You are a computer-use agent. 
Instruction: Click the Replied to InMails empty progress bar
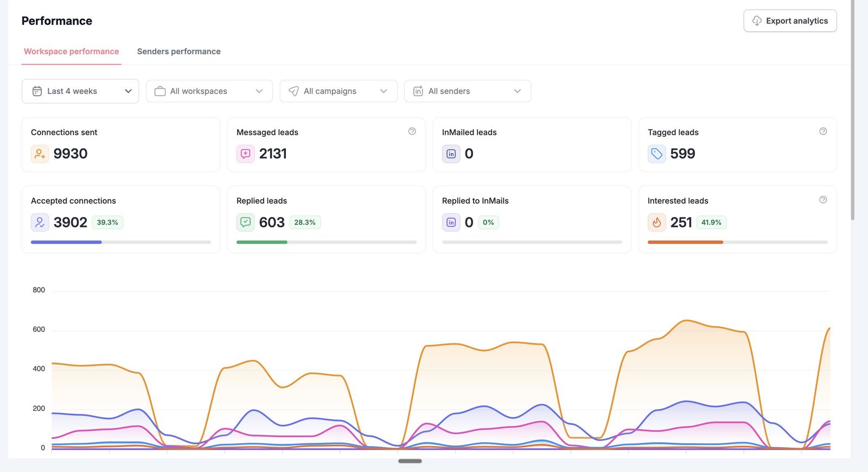(x=532, y=242)
